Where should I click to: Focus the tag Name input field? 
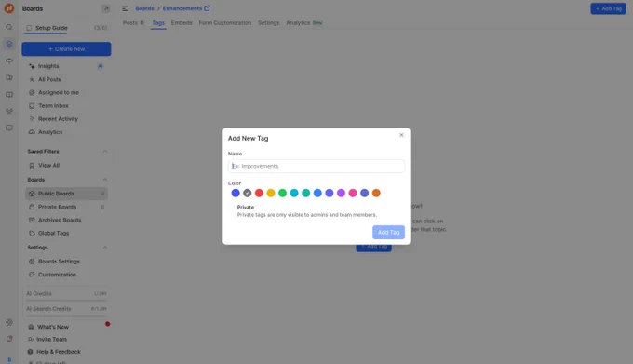pos(316,166)
